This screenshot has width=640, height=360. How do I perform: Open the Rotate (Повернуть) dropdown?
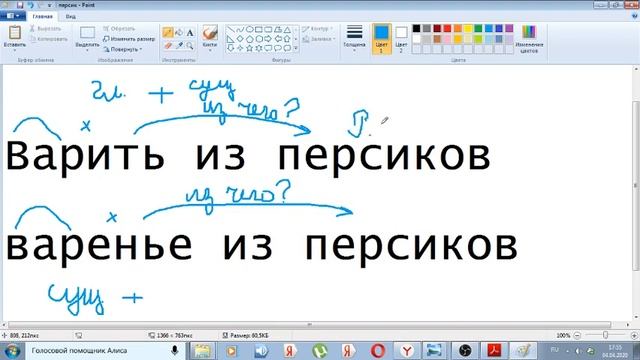123,49
